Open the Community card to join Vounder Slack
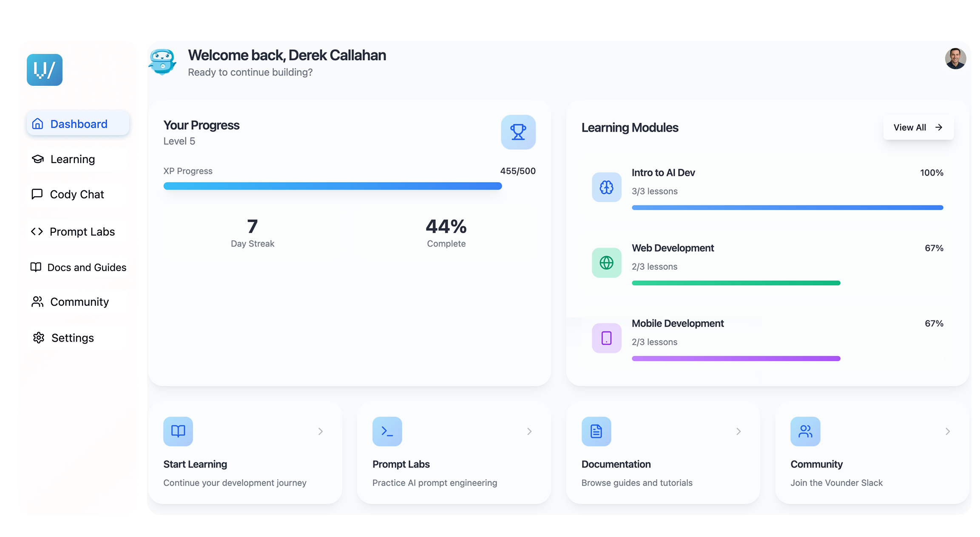 872,452
